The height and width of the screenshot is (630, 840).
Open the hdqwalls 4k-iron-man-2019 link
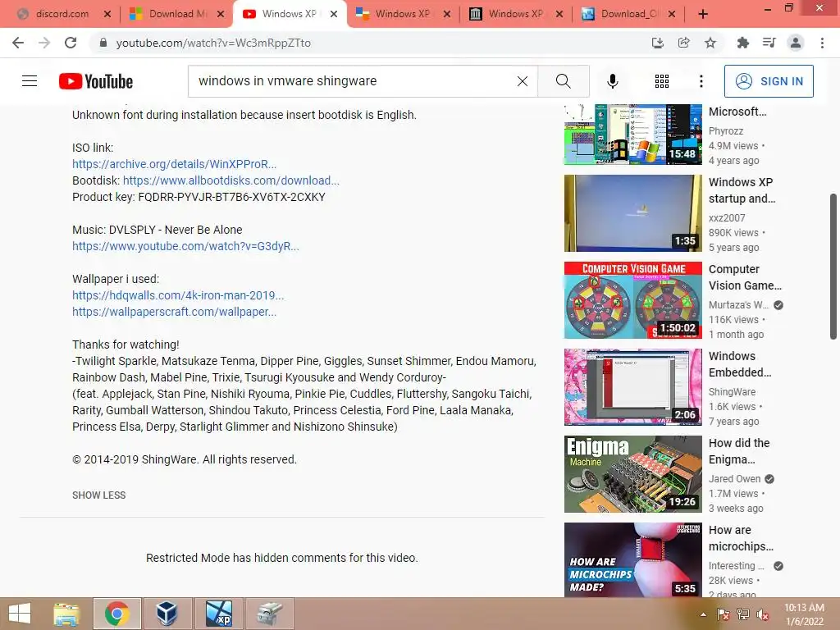pos(178,295)
